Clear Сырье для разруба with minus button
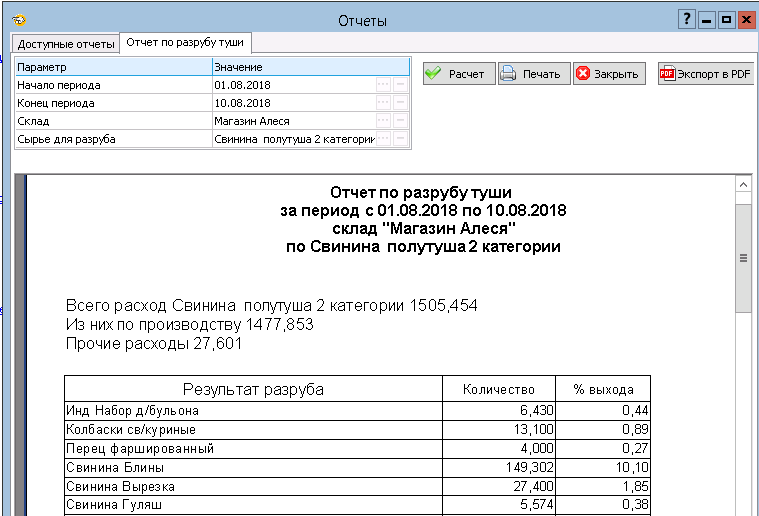 point(401,139)
